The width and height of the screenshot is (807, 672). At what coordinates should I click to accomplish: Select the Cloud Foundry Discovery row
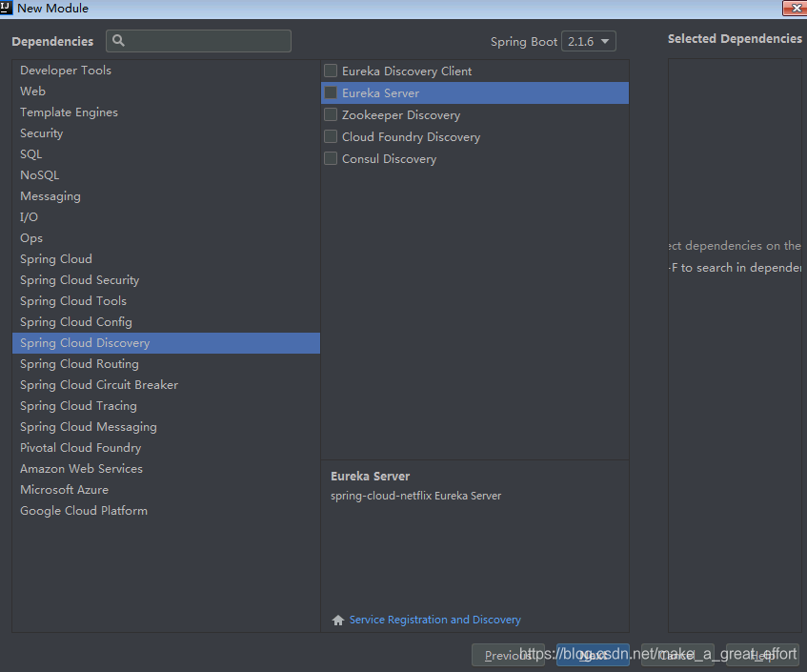475,137
